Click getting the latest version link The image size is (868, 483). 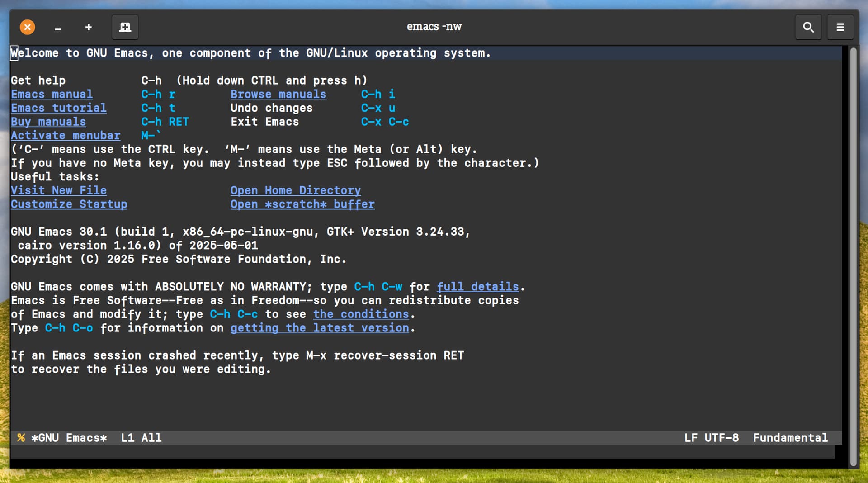click(x=319, y=328)
